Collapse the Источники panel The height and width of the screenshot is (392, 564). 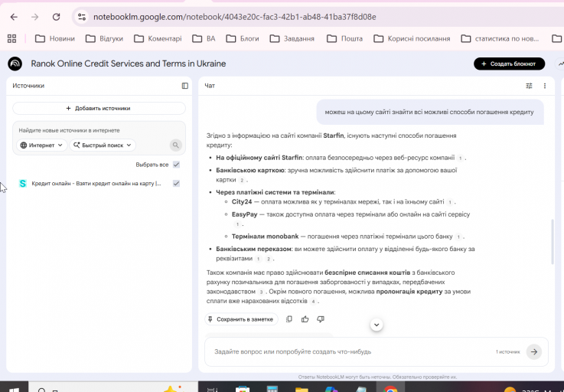(185, 86)
